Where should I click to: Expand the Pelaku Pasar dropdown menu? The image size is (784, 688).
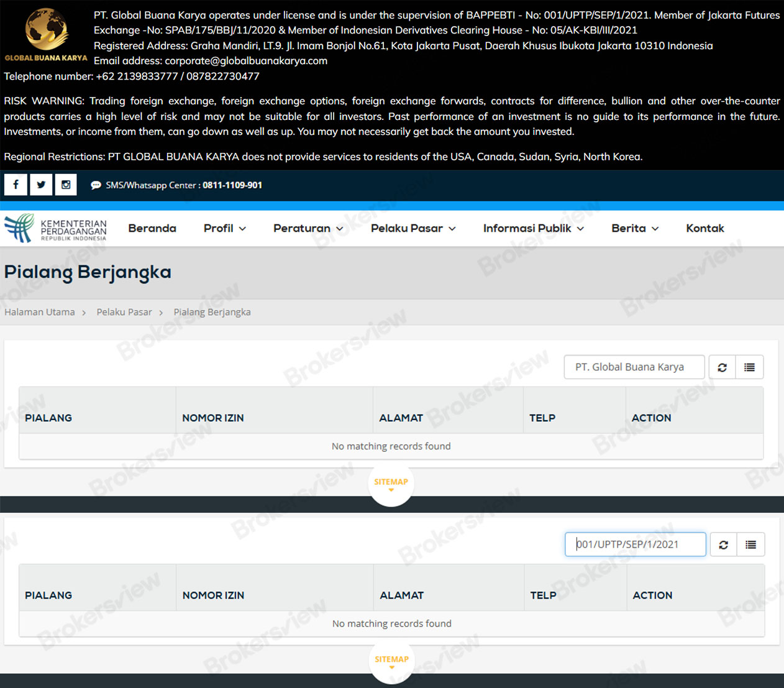pyautogui.click(x=413, y=228)
